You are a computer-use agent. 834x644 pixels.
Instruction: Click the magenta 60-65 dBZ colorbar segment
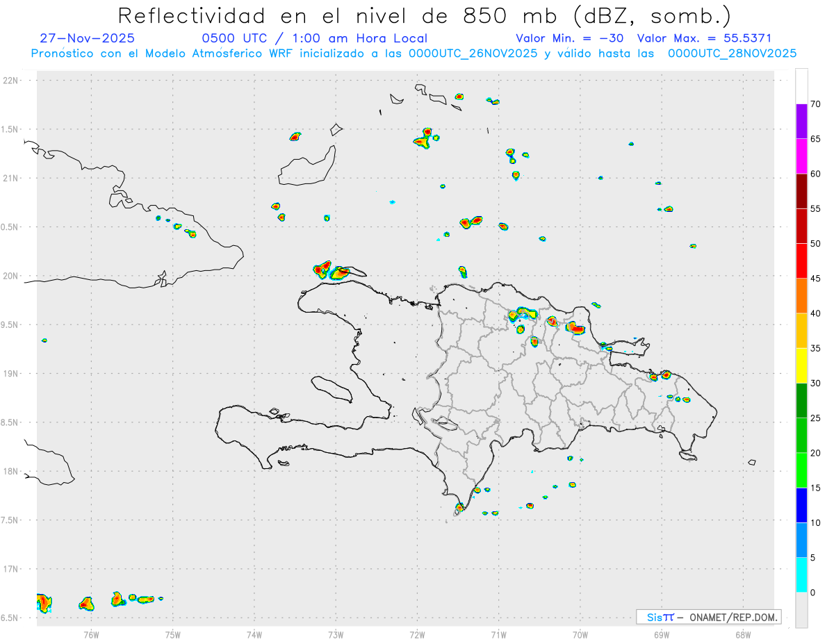[x=801, y=156]
